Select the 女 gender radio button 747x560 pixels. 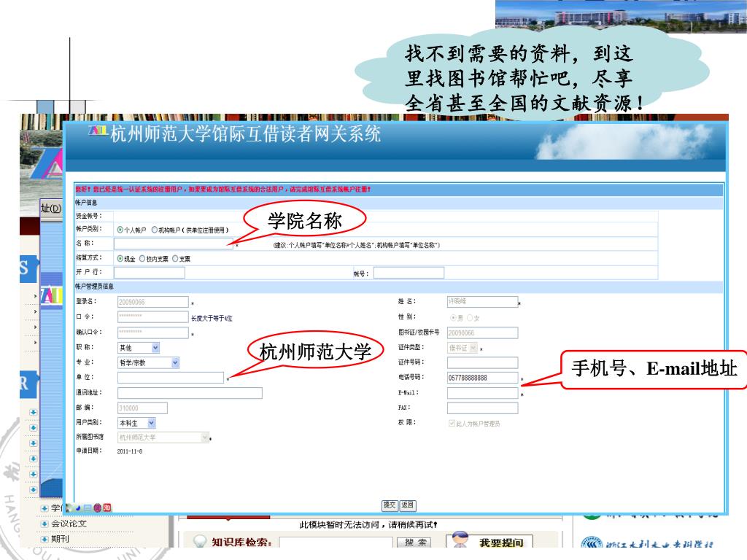[x=470, y=318]
